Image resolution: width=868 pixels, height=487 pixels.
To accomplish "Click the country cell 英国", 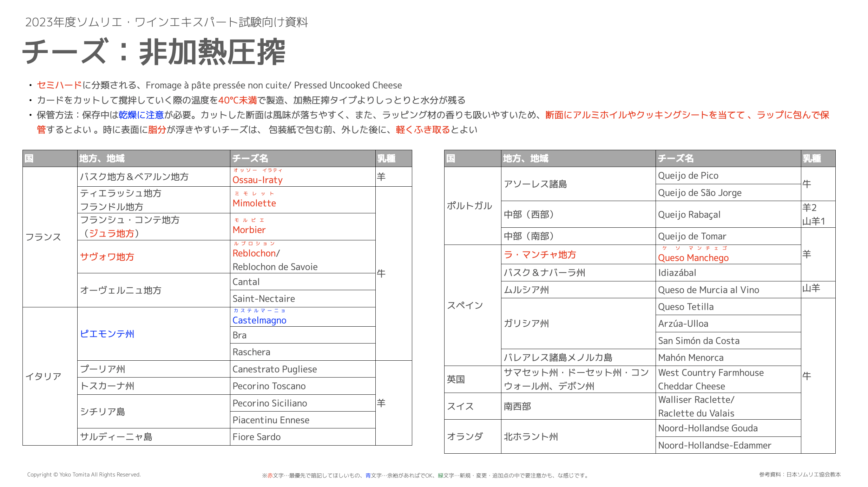I will point(473,379).
